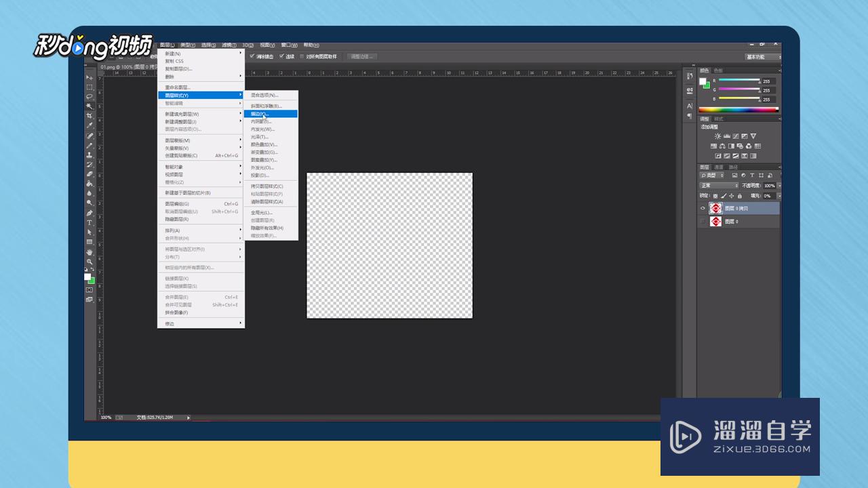The image size is (868, 488).
Task: Click the 调整边缘 button
Action: 361,56
